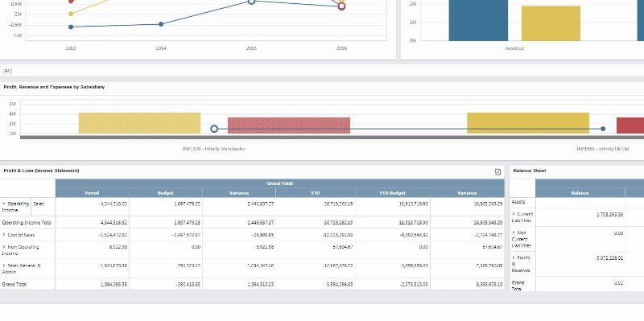The width and height of the screenshot is (644, 321).
Task: Click the yellow Revenue bar
Action: click(x=551, y=23)
